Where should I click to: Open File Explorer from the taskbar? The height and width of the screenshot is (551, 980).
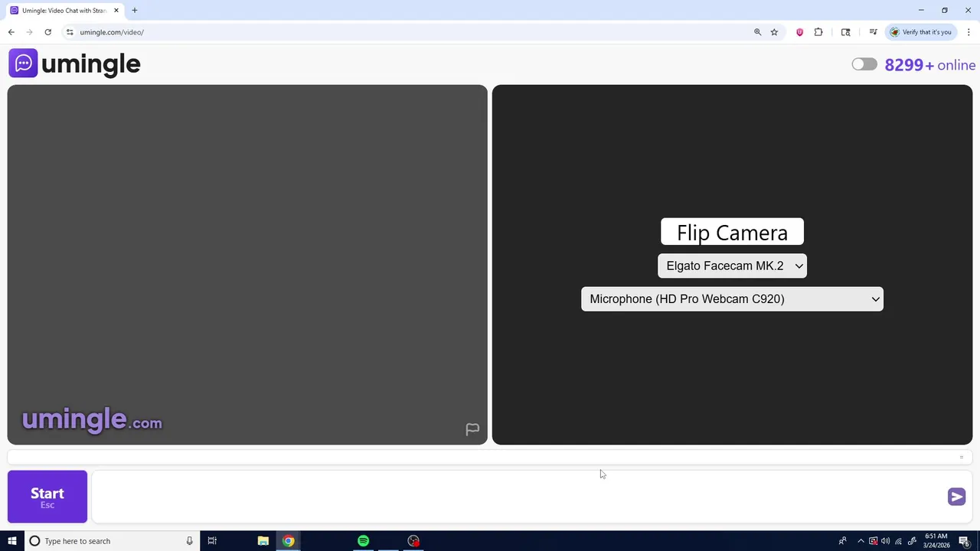pyautogui.click(x=263, y=541)
